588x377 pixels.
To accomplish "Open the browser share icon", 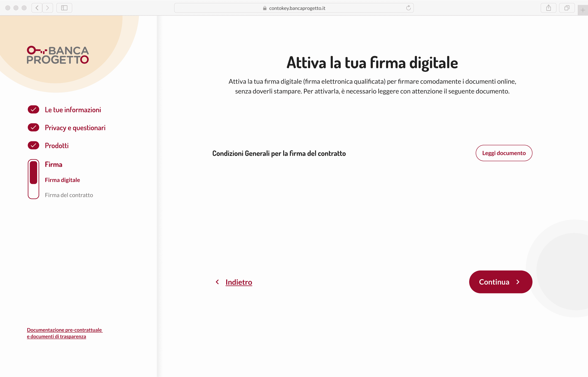I will [x=548, y=8].
